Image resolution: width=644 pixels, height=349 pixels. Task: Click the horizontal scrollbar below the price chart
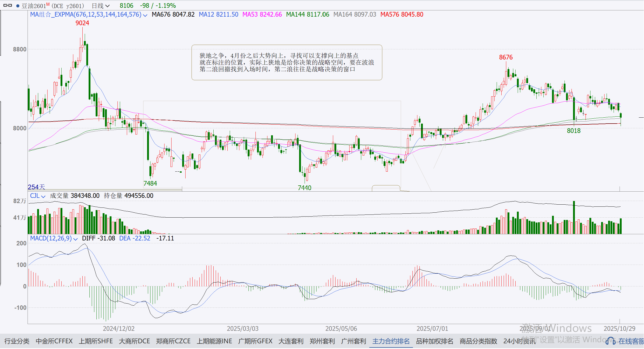(x=104, y=190)
